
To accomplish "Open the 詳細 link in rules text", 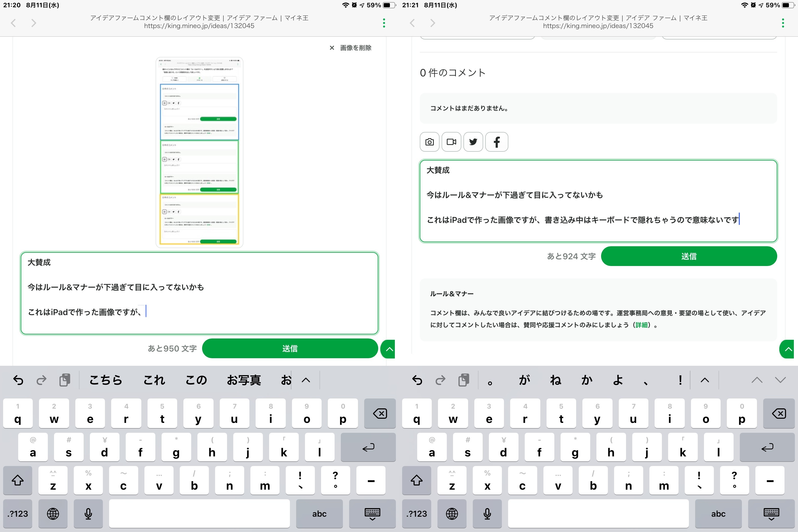I will 641,325.
